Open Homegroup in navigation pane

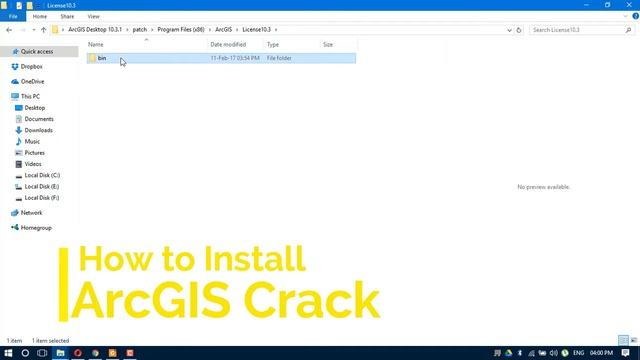click(36, 228)
